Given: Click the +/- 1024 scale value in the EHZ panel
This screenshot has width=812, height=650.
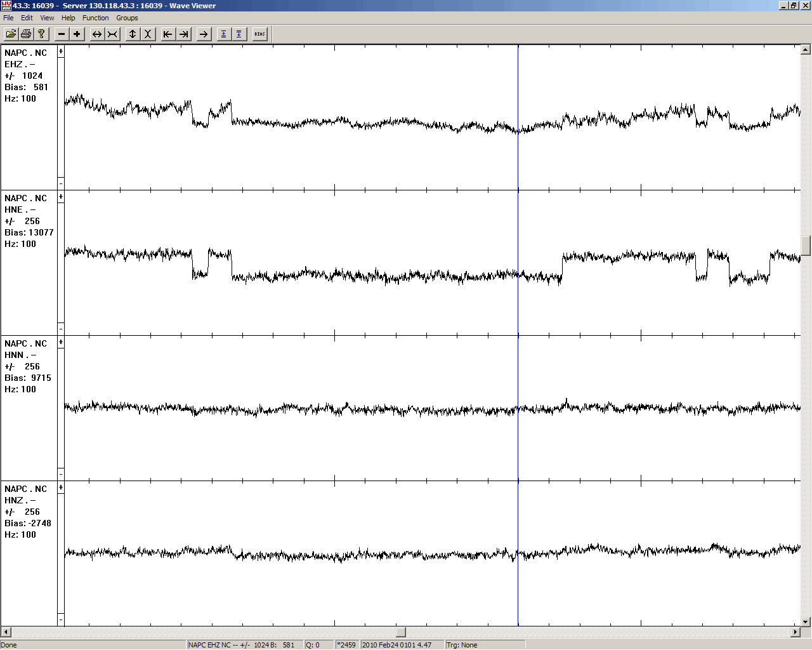Looking at the screenshot, I should coord(23,76).
